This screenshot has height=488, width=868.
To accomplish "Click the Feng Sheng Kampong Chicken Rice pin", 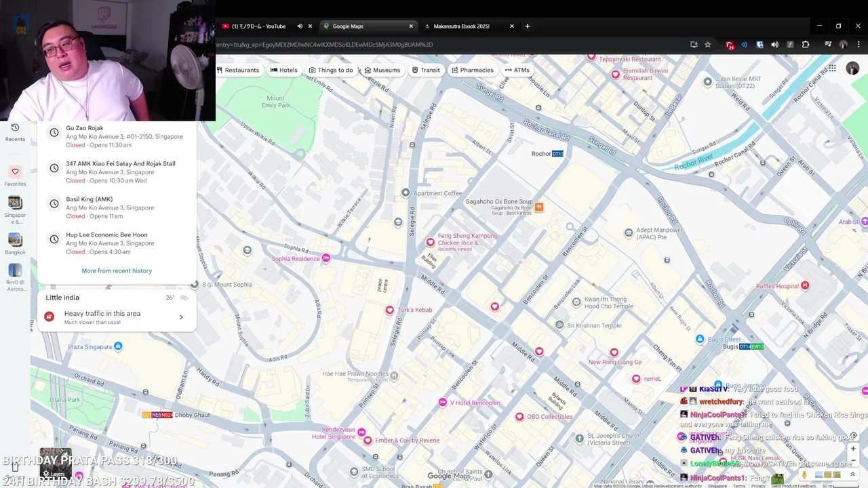I will pos(430,242).
